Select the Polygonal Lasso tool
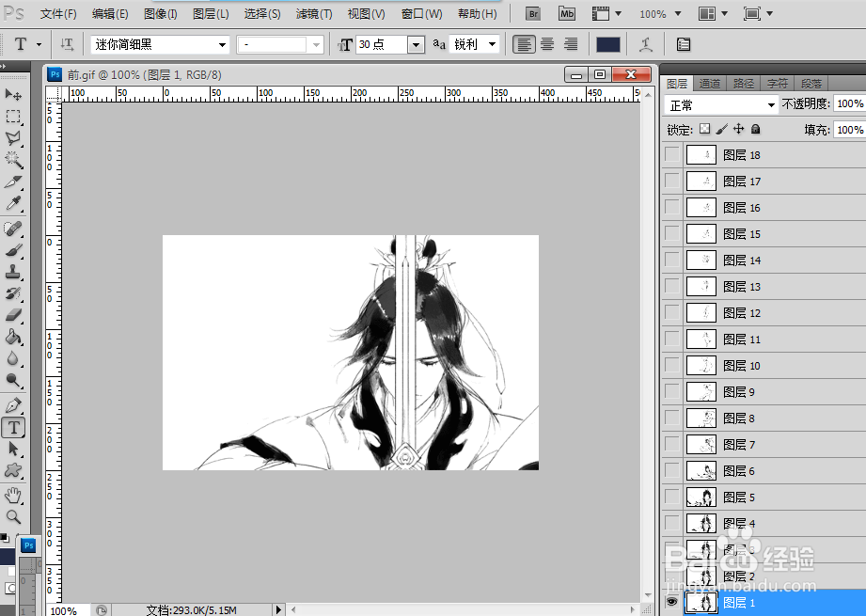Viewport: 866px width, 616px height. point(13,138)
